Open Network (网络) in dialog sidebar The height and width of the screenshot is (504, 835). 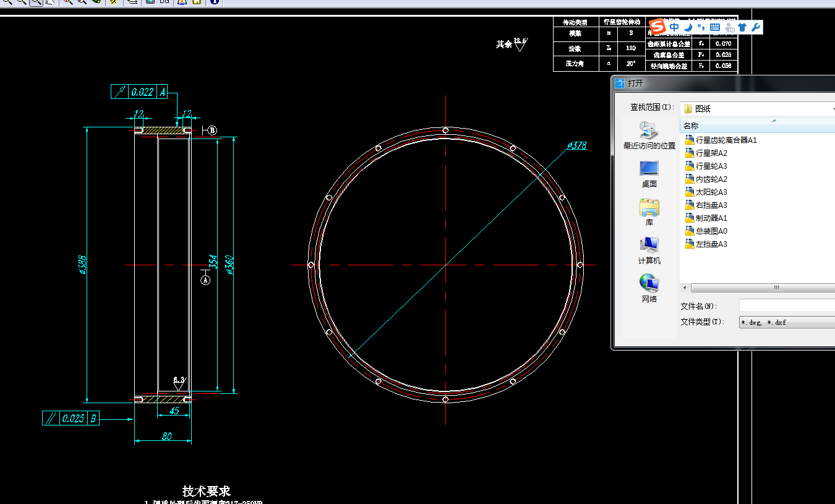649,289
